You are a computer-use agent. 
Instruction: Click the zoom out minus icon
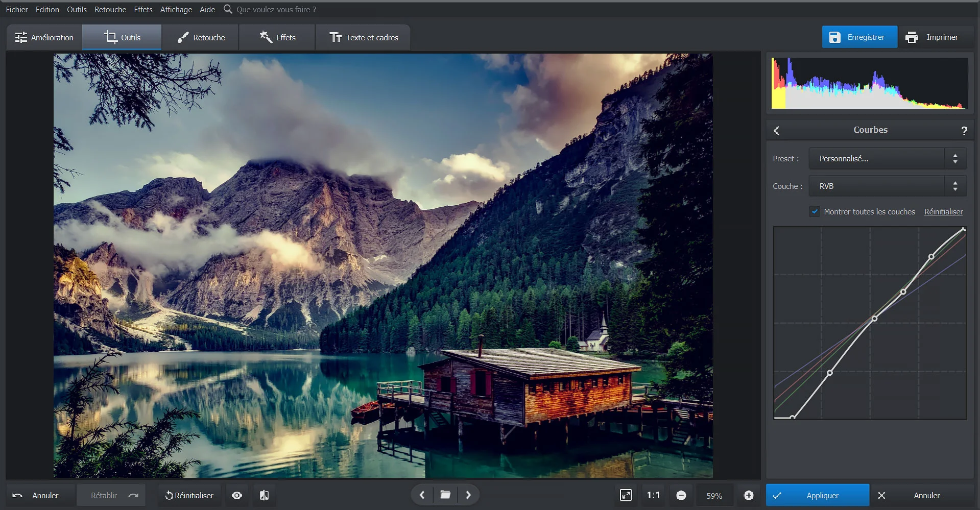681,495
